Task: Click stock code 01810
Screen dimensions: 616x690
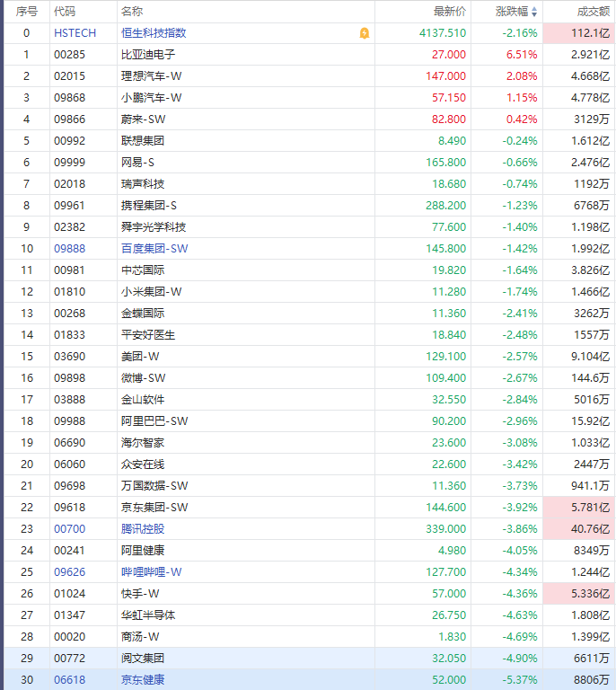Action: click(x=69, y=292)
